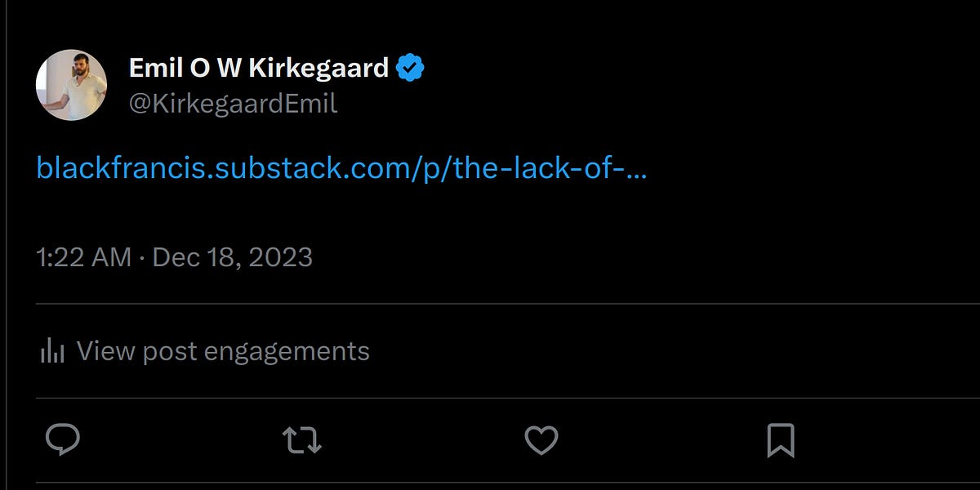
Task: Select the heart icon to favorite the post
Action: tap(541, 442)
